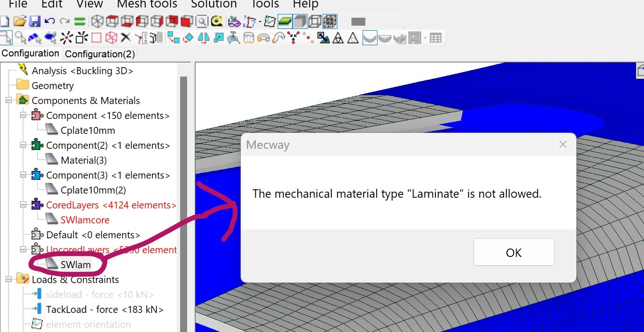Click the mirror tool icon
644x332 pixels.
coord(203,38)
